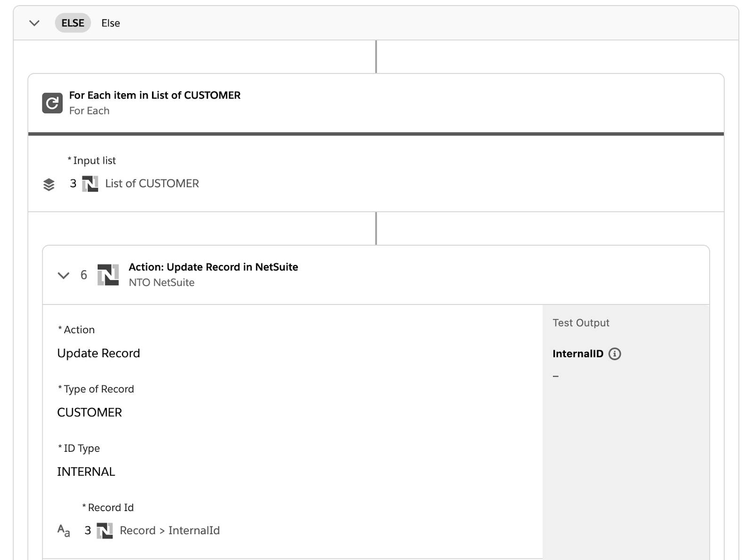Click NetSuite icon next to Record > InternalId
This screenshot has height=560, width=753.
104,531
